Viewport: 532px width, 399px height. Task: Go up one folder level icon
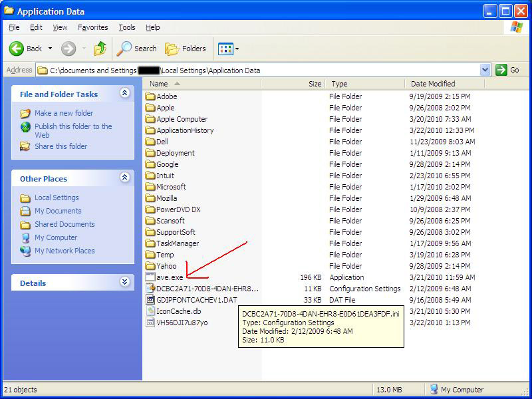[100, 49]
